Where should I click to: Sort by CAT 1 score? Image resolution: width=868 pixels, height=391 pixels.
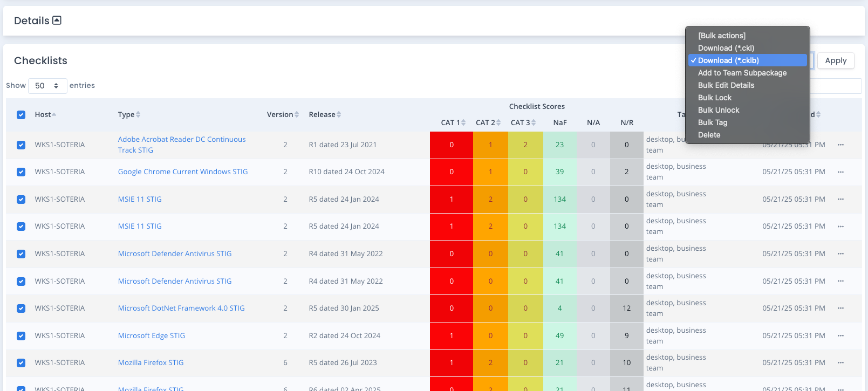tap(453, 122)
